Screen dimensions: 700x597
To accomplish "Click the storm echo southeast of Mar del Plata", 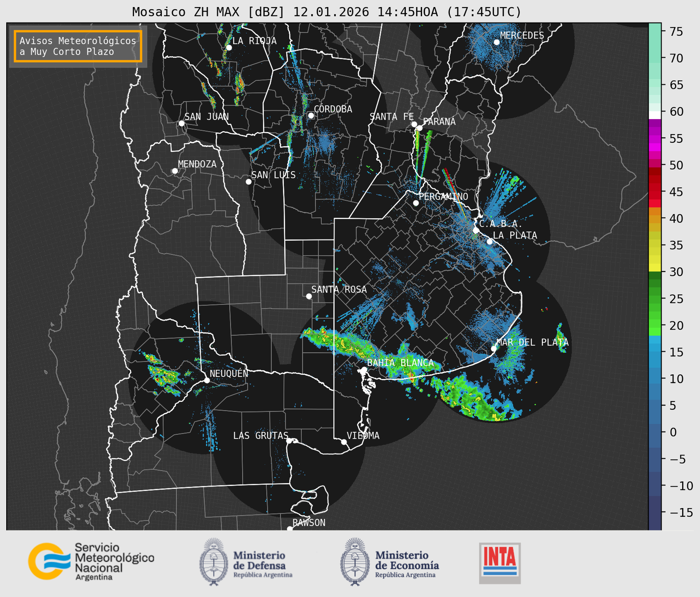I will [x=477, y=398].
